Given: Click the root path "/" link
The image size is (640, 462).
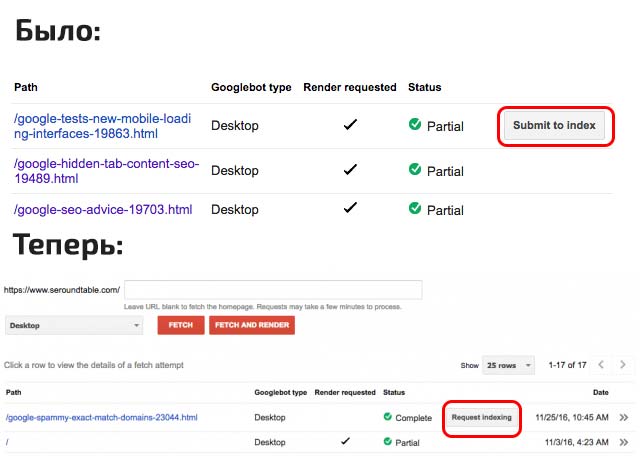Looking at the screenshot, I should [8, 441].
